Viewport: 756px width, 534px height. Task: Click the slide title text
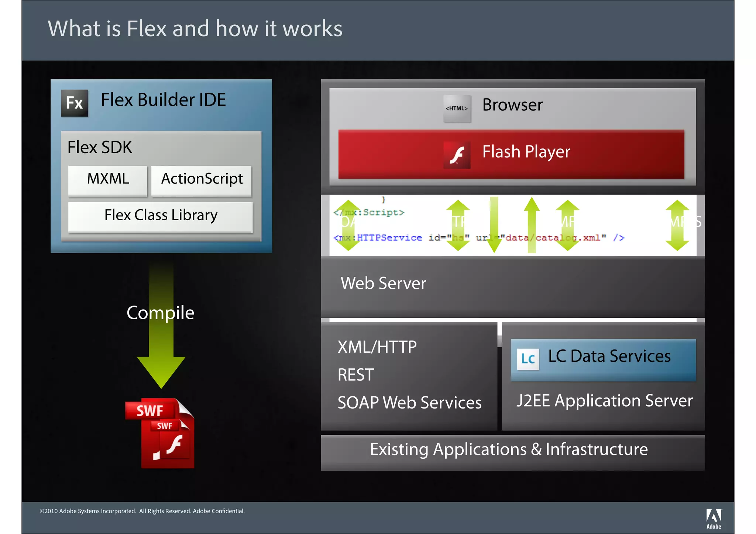click(195, 29)
